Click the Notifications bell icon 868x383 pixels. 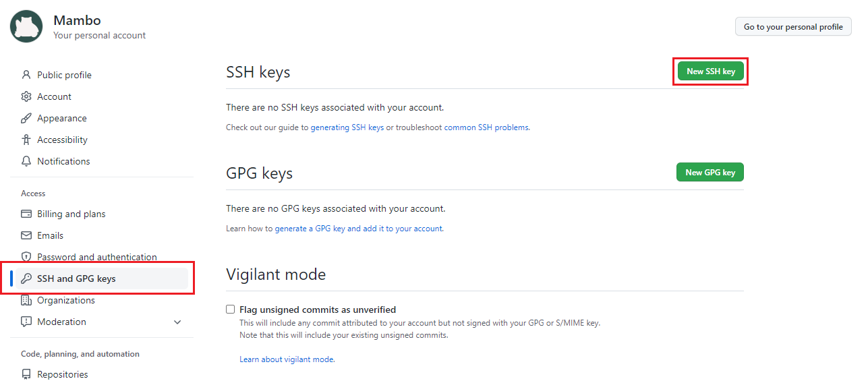[26, 161]
